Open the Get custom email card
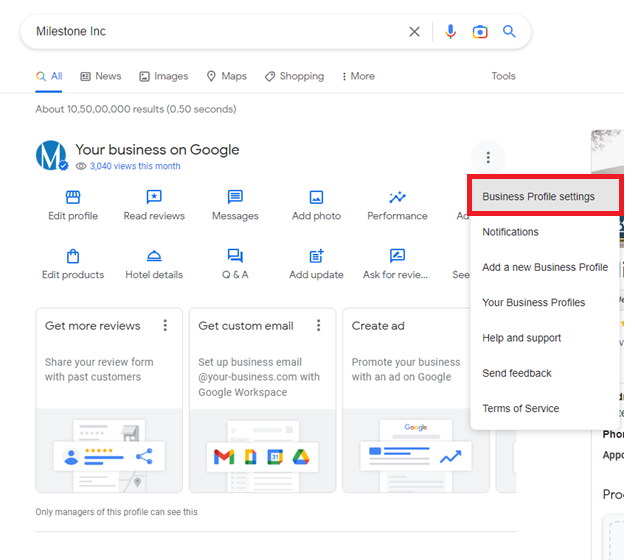The image size is (635, 560). pos(262,400)
